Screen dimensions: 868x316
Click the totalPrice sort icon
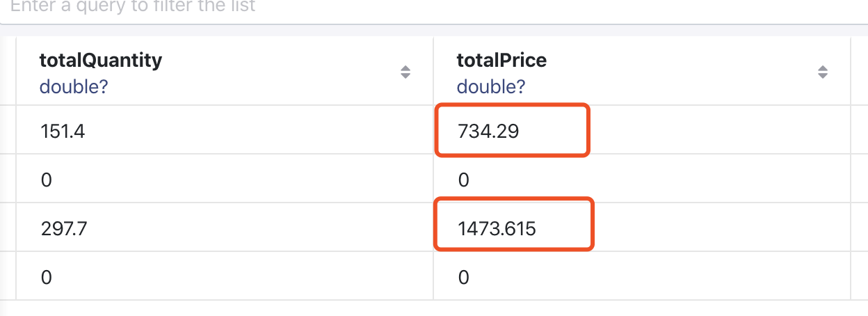[x=823, y=72]
